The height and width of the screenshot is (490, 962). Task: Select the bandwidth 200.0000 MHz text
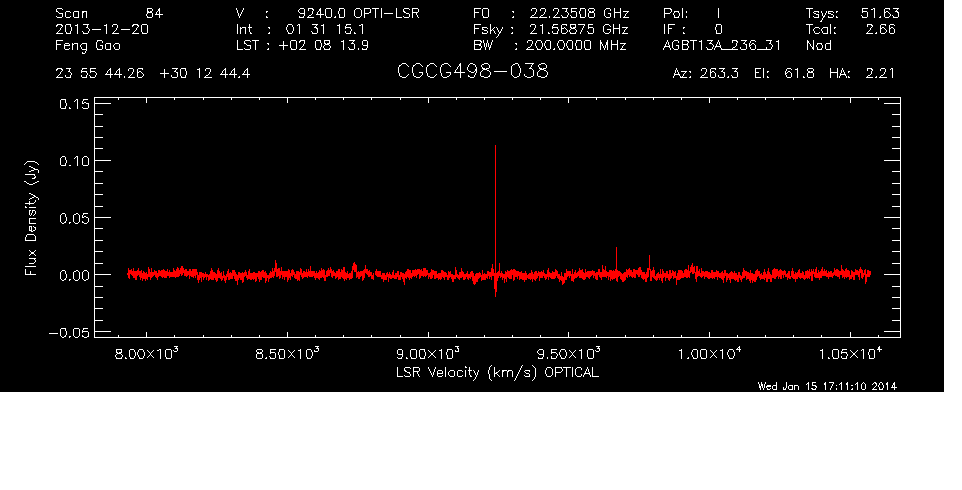click(x=577, y=45)
